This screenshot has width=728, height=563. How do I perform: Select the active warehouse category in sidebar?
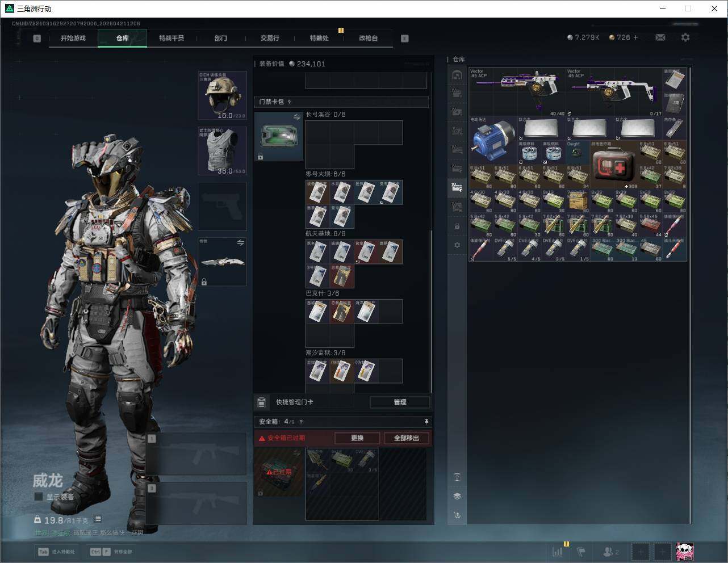coord(457,187)
